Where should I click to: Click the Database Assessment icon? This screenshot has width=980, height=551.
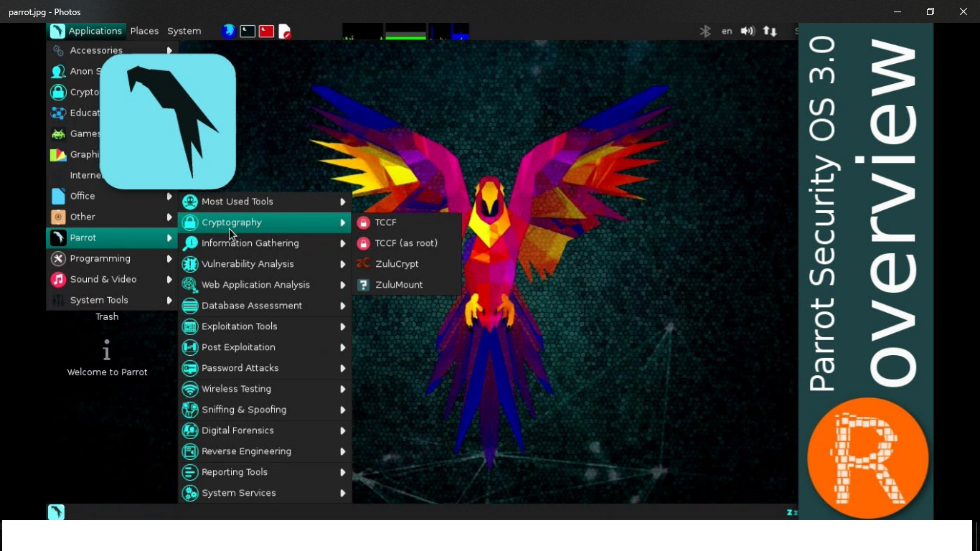pos(190,306)
